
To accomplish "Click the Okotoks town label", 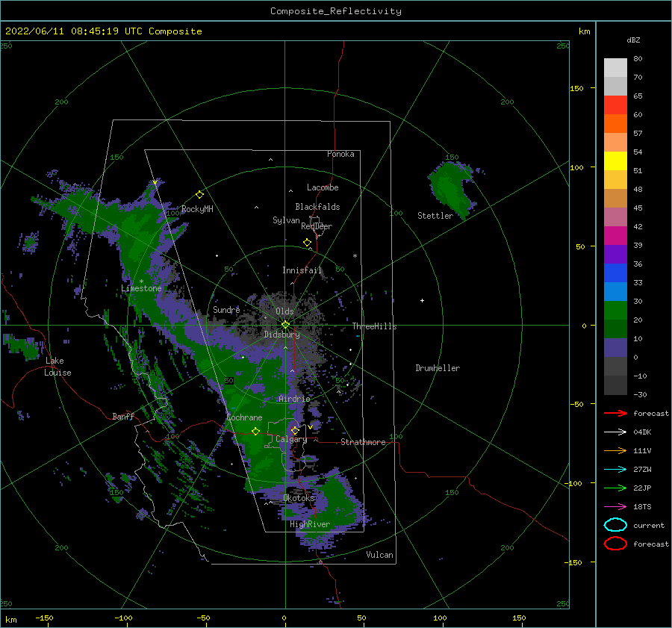I will 299,497.
